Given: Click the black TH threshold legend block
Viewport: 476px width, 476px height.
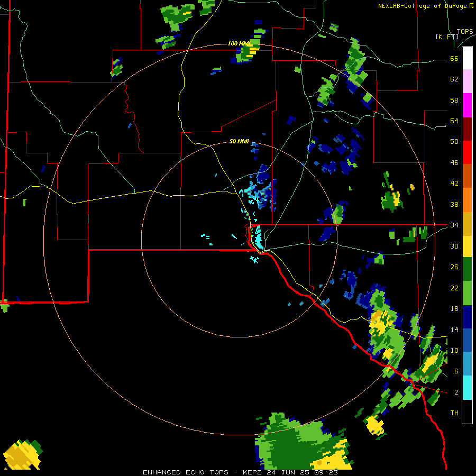Looking at the screenshot, I should pyautogui.click(x=467, y=411).
